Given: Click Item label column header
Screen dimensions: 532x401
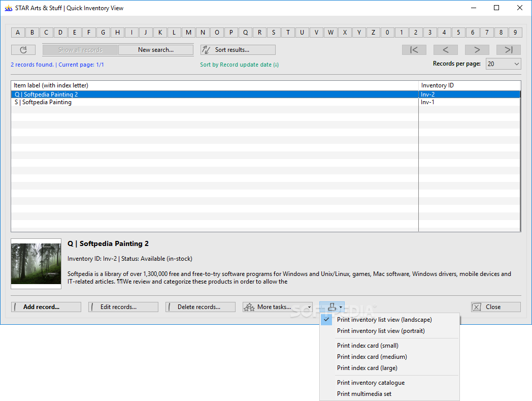Looking at the screenshot, I should [x=215, y=85].
